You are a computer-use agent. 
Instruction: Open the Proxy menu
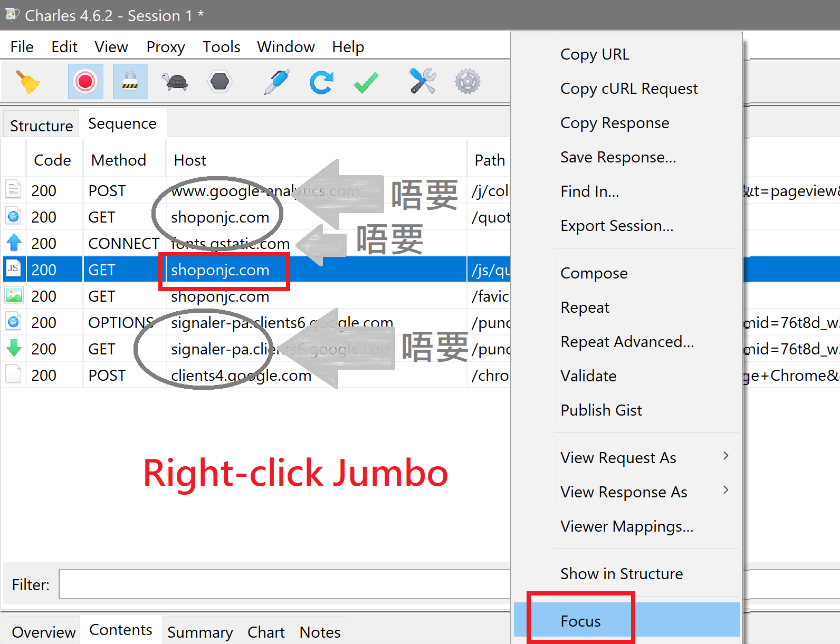(x=166, y=47)
